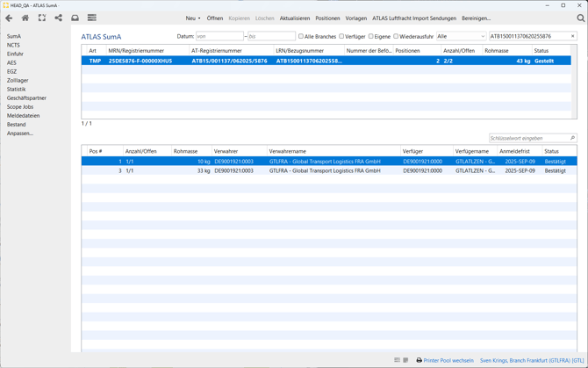Expand the Neu dropdown menu
The image size is (588, 368).
click(x=193, y=18)
